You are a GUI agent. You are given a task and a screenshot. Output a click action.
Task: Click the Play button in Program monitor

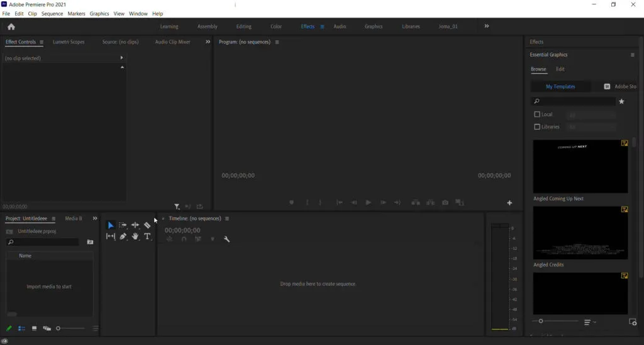(368, 203)
